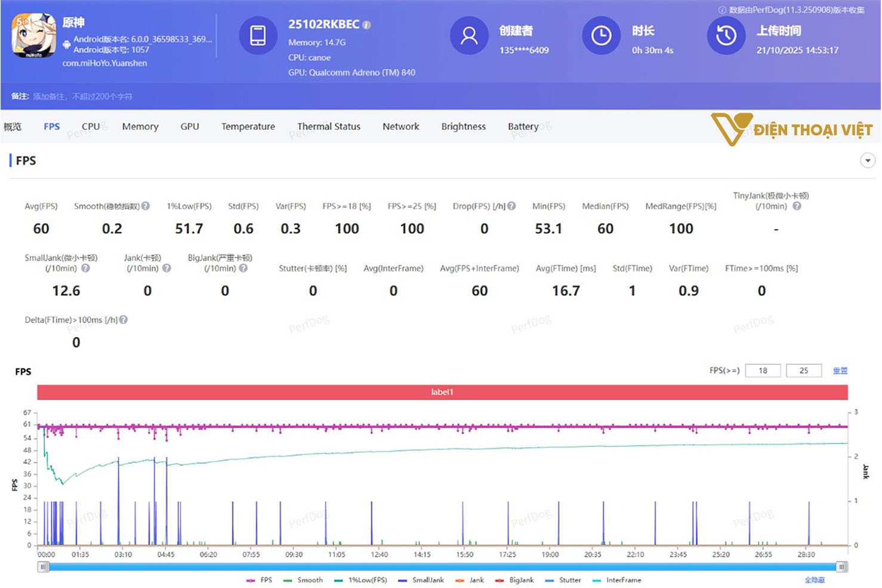Click the 重置 reset link

(840, 370)
